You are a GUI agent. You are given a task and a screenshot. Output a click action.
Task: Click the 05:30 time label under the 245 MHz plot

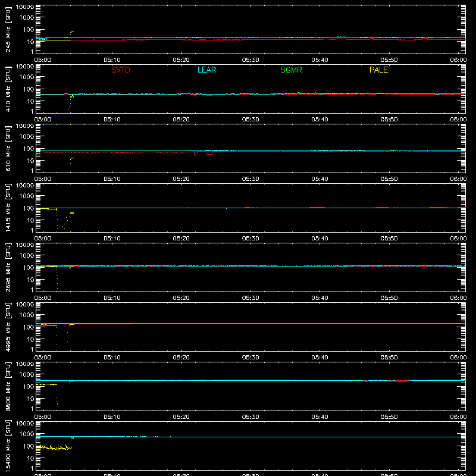pyautogui.click(x=250, y=60)
